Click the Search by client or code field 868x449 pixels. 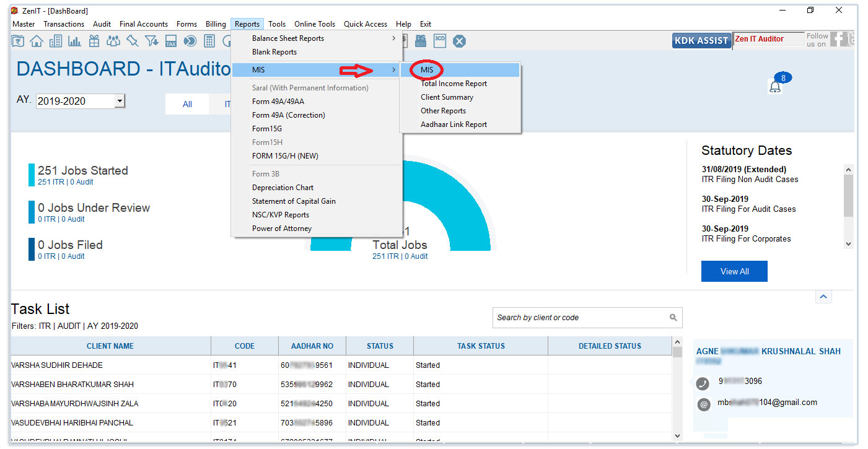tap(587, 318)
